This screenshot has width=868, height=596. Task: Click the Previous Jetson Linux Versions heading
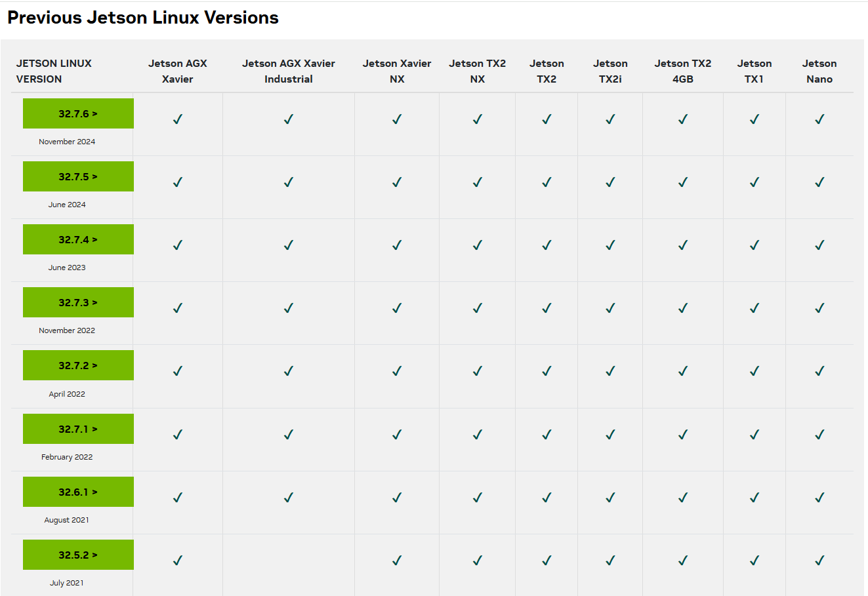pyautogui.click(x=143, y=18)
